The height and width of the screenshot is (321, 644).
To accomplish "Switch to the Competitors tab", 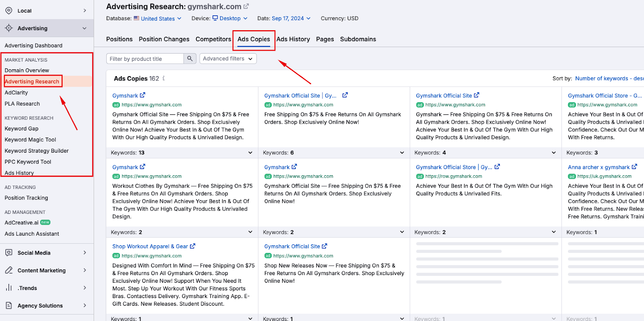I will coord(213,39).
